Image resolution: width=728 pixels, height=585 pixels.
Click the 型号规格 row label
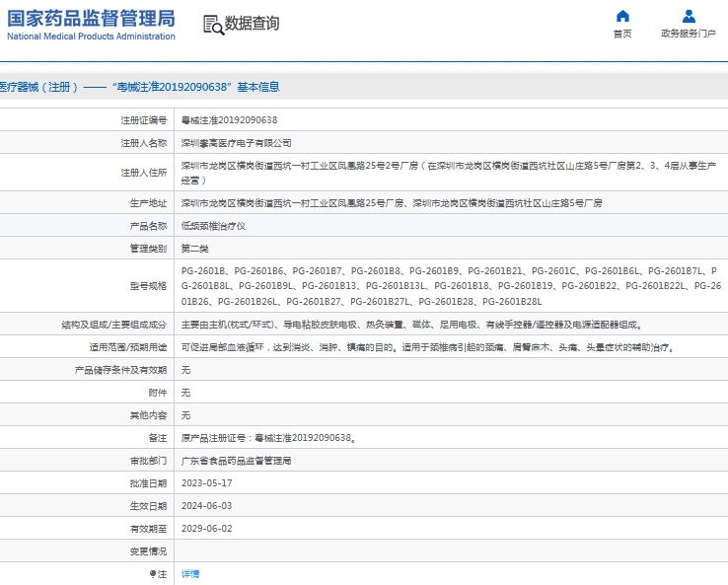(148, 286)
